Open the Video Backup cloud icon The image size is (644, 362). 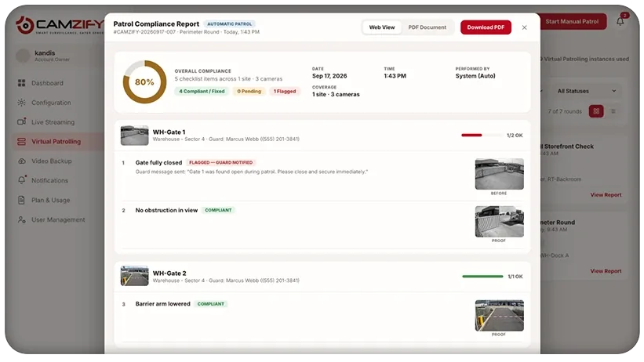(22, 161)
